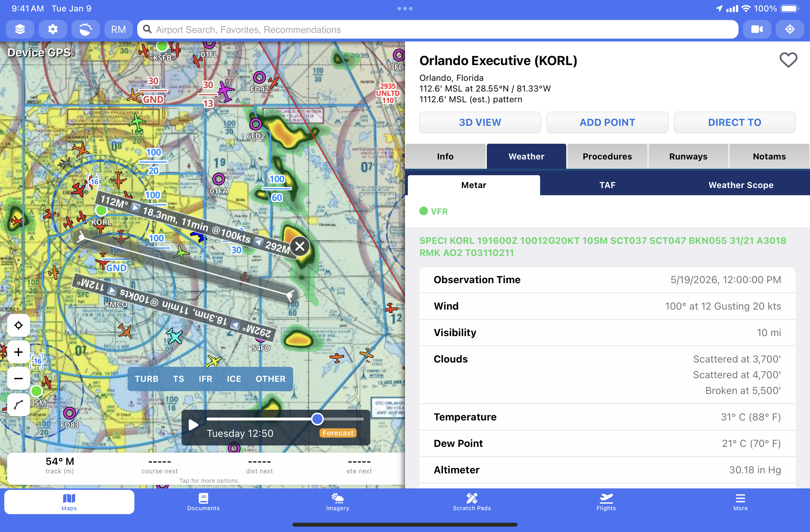Toggle TURB forecast layer
The height and width of the screenshot is (532, 810).
coord(147,379)
